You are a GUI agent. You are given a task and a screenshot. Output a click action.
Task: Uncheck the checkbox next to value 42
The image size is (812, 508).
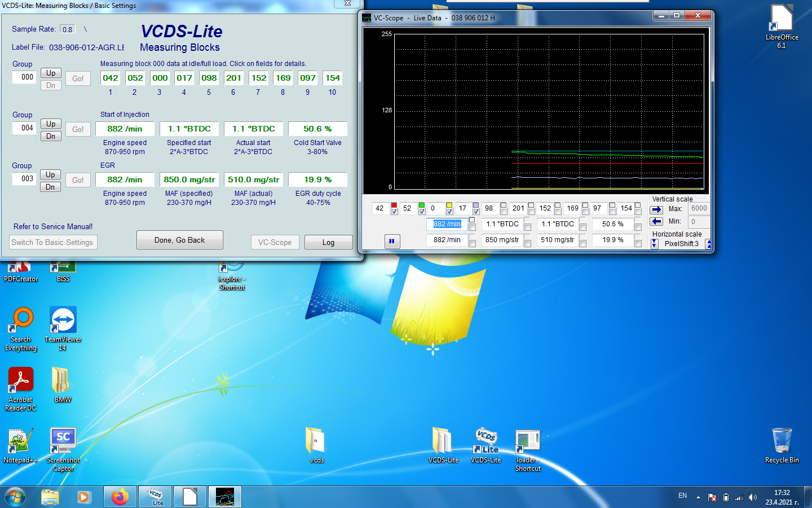coord(394,212)
